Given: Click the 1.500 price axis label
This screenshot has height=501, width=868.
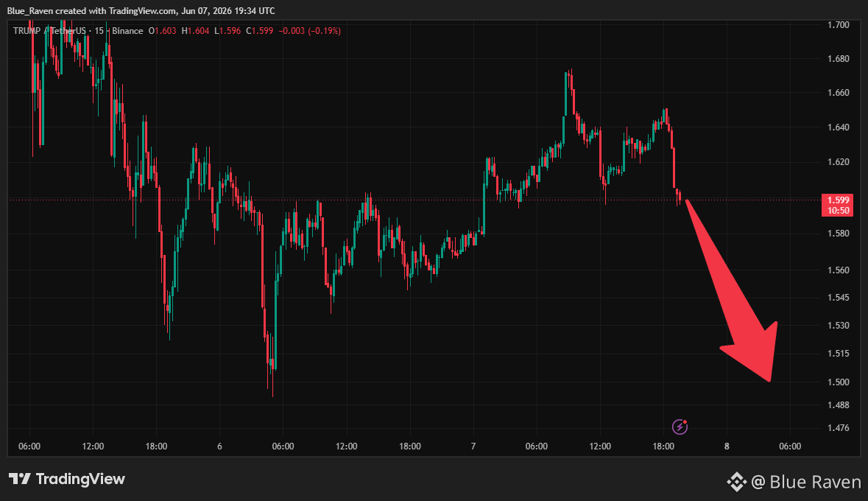Looking at the screenshot, I should [838, 382].
